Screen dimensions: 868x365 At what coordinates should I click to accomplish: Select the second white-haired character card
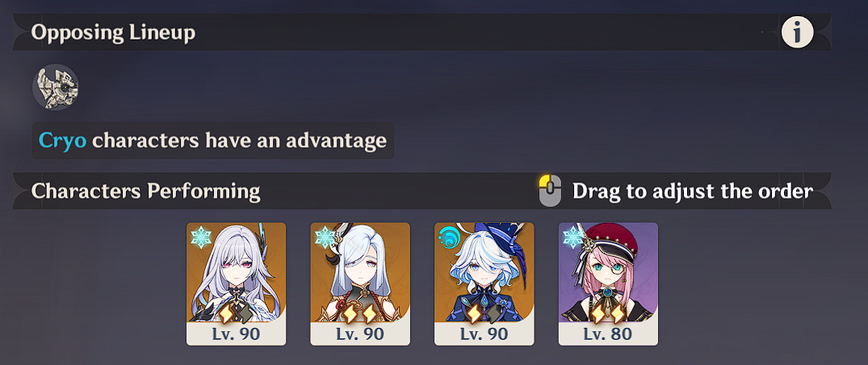point(360,284)
